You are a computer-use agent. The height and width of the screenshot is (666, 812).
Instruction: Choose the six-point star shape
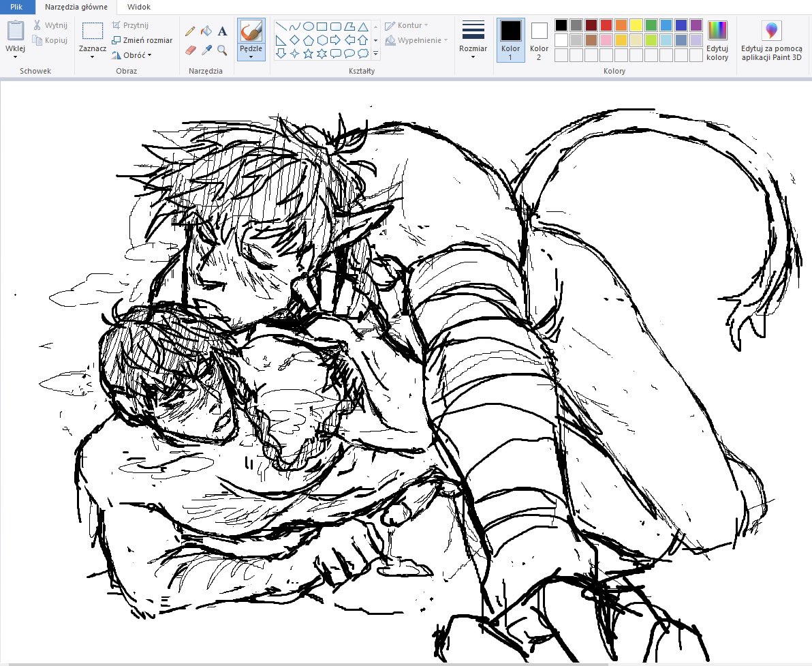tap(322, 53)
